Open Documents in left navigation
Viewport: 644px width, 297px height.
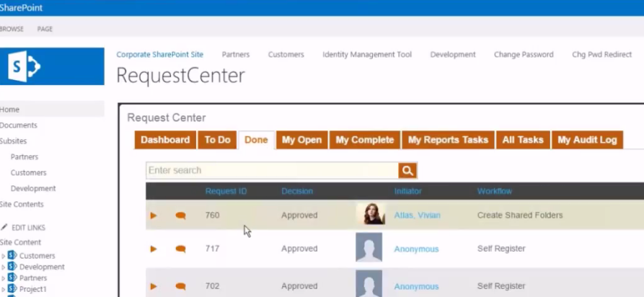coord(19,125)
